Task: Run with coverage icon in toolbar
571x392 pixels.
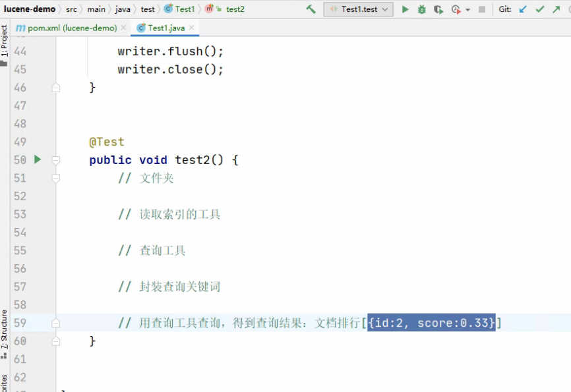Action: [438, 9]
